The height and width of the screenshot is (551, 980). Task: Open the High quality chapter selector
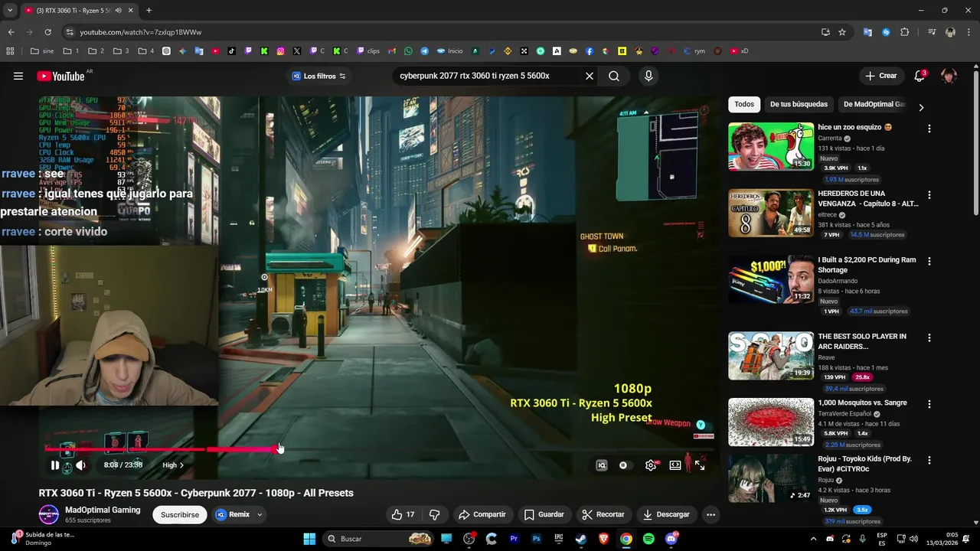coord(173,465)
